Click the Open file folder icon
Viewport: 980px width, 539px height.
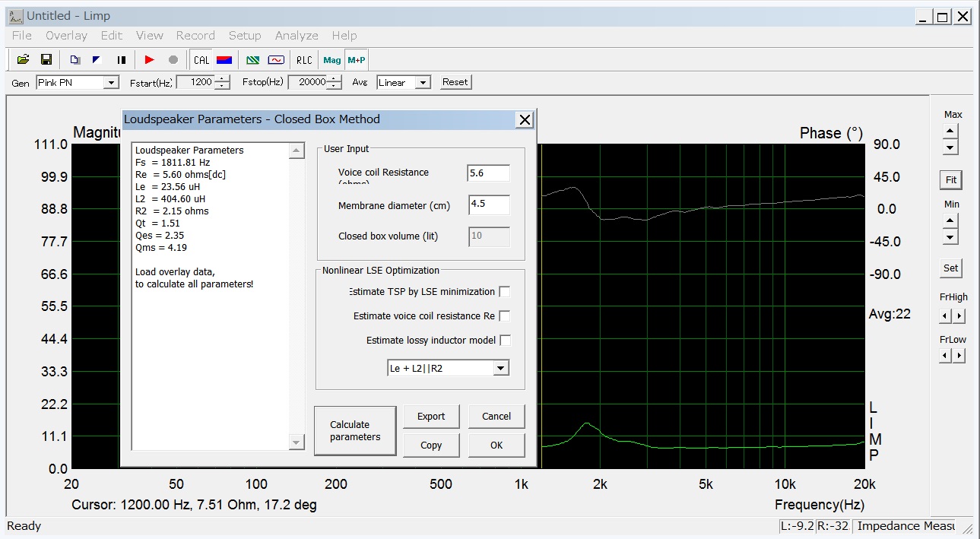(23, 59)
